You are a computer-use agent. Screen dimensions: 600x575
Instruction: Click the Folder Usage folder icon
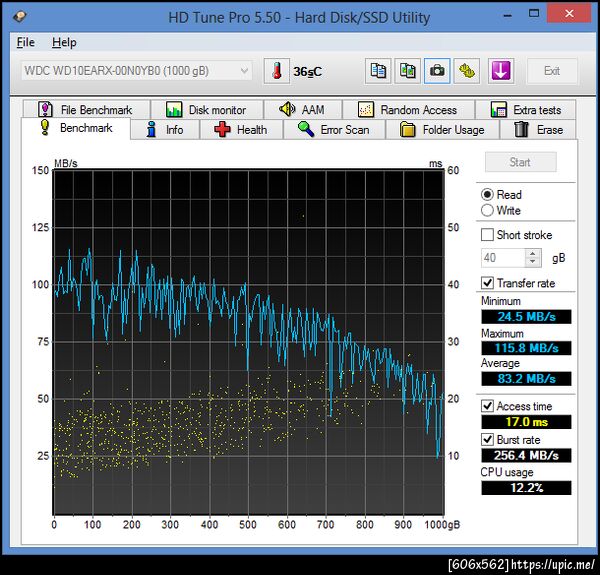point(408,130)
